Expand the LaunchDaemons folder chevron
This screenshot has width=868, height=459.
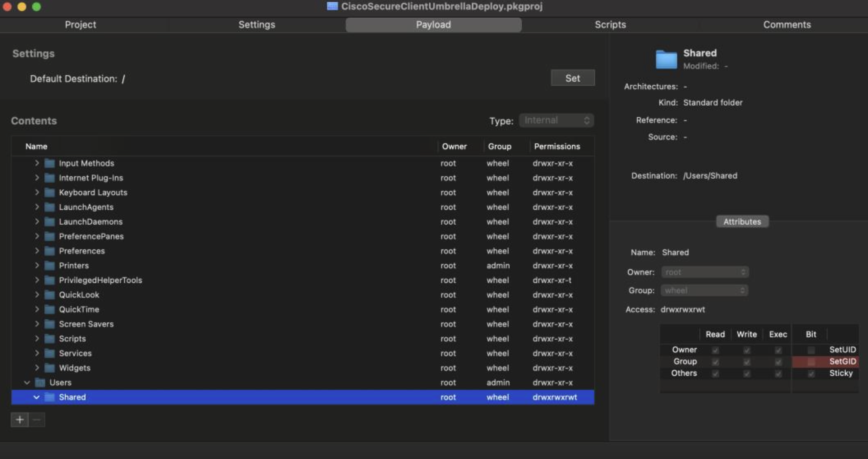point(37,221)
